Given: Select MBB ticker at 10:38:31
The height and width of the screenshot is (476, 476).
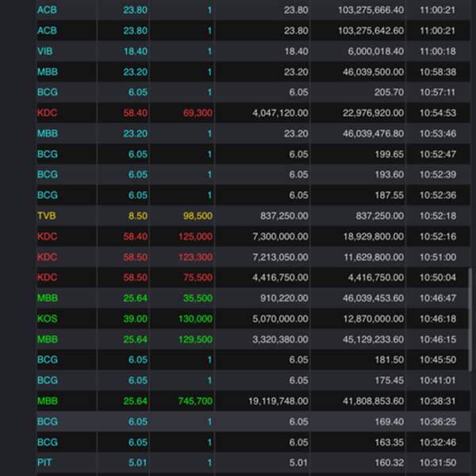Looking at the screenshot, I should (x=48, y=401).
